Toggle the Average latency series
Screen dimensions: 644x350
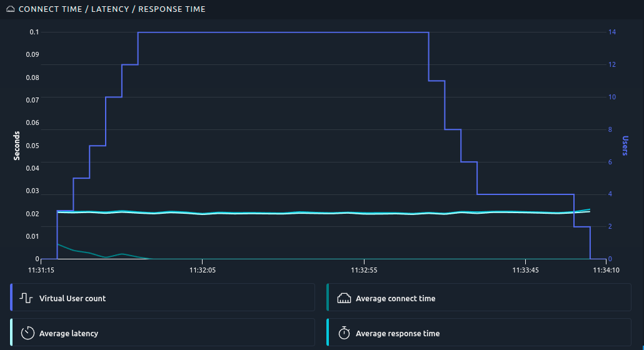point(163,332)
